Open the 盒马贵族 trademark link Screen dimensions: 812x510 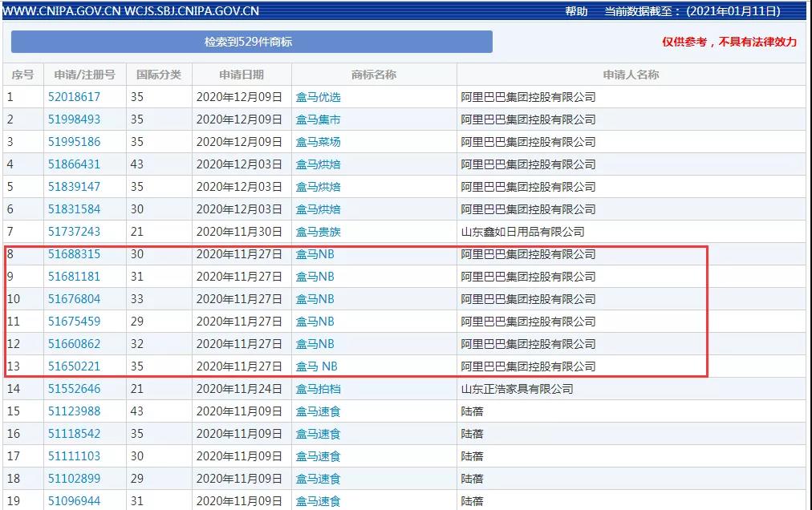click(318, 232)
